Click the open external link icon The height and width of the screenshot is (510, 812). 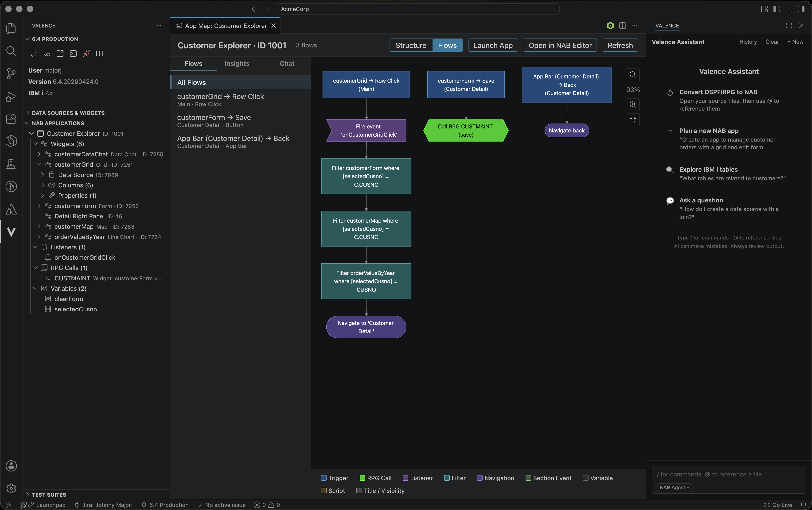tap(60, 53)
